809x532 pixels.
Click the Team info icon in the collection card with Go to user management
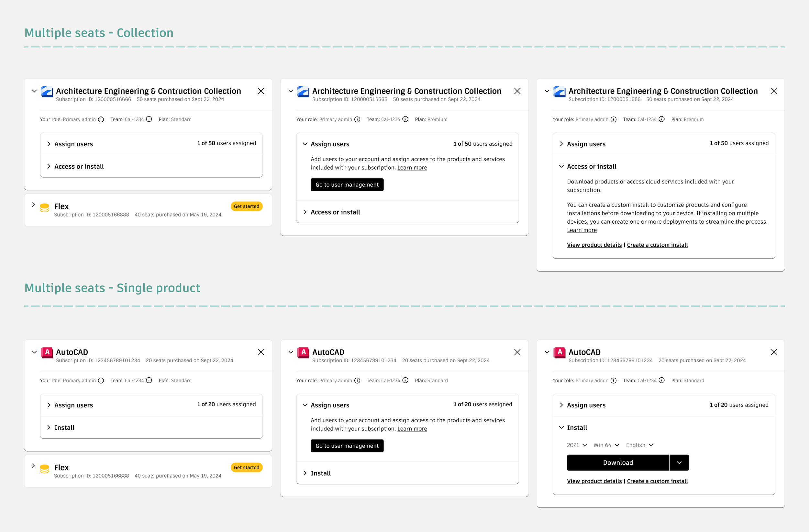pyautogui.click(x=405, y=119)
